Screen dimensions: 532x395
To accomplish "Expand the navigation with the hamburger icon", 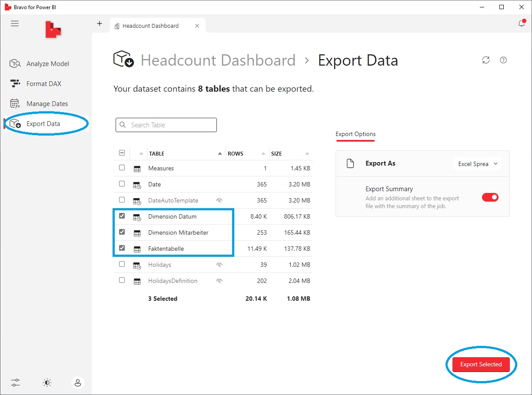I will click(x=15, y=23).
